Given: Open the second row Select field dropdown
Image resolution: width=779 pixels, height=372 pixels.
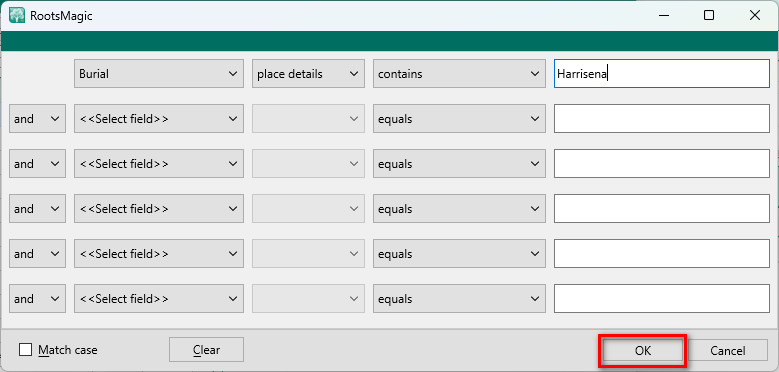Looking at the screenshot, I should 159,119.
